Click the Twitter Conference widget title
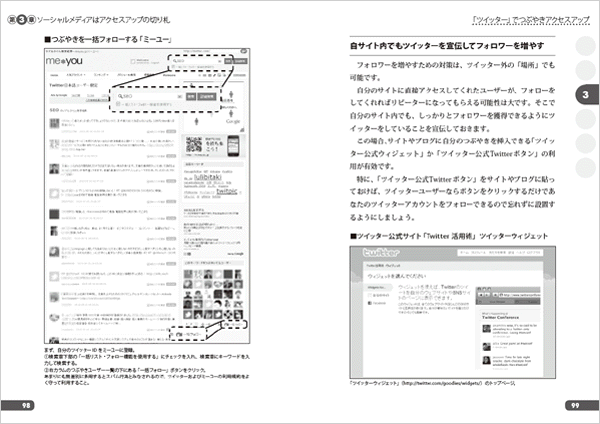 pos(501,318)
